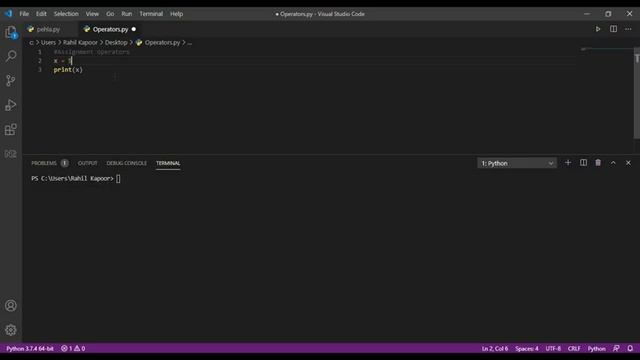
Task: Open the Run menu
Action: pyautogui.click(x=127, y=13)
